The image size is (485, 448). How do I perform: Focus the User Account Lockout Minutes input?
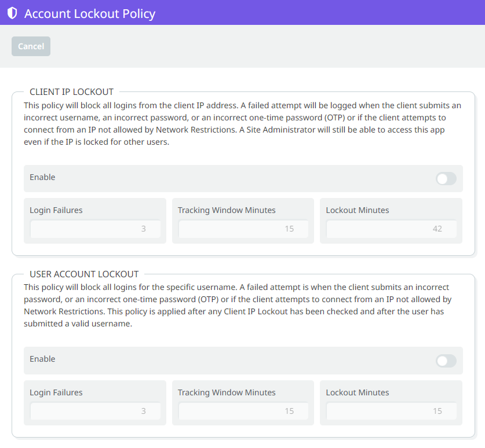pyautogui.click(x=391, y=411)
